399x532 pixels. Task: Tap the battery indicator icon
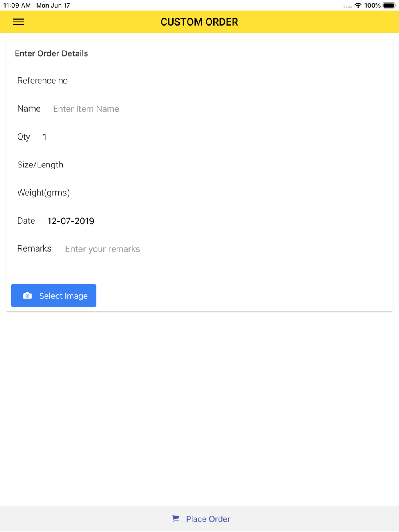[x=389, y=6]
